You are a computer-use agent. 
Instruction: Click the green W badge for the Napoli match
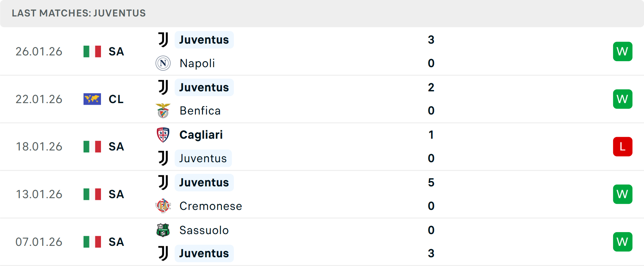coord(623,51)
